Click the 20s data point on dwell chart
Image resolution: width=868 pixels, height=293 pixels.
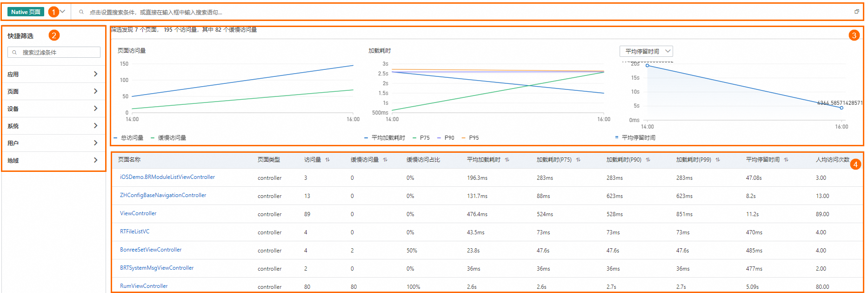pos(647,65)
